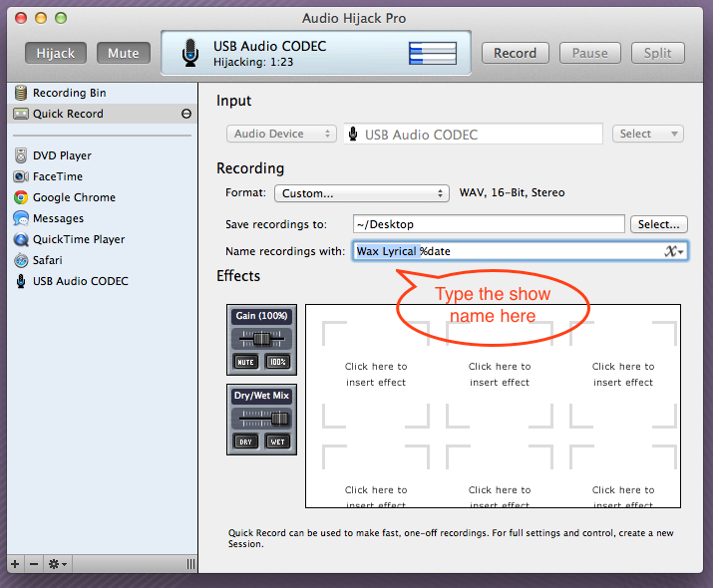Viewport: 713px width, 588px height.
Task: Click the DVD Player icon in sidebar
Action: pyautogui.click(x=21, y=155)
